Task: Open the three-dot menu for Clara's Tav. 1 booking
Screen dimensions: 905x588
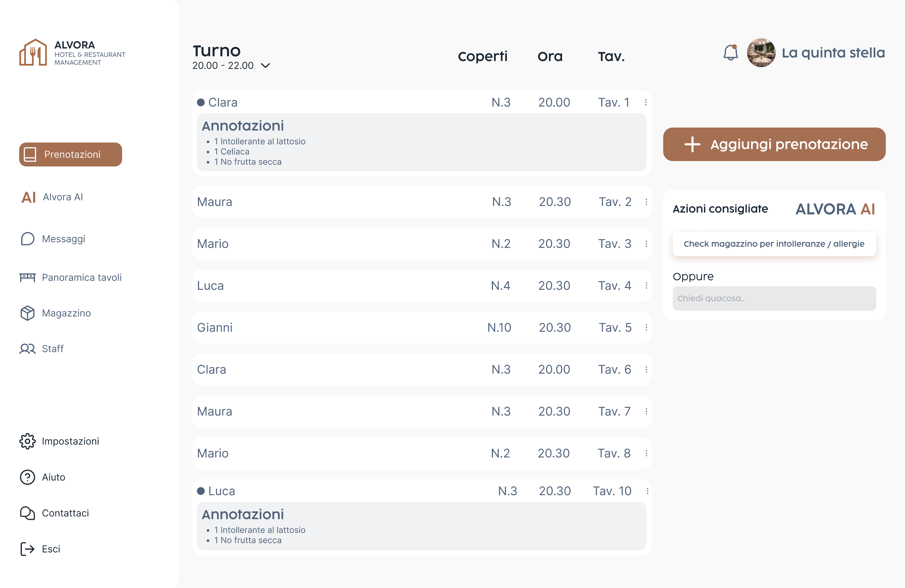Action: coord(646,102)
